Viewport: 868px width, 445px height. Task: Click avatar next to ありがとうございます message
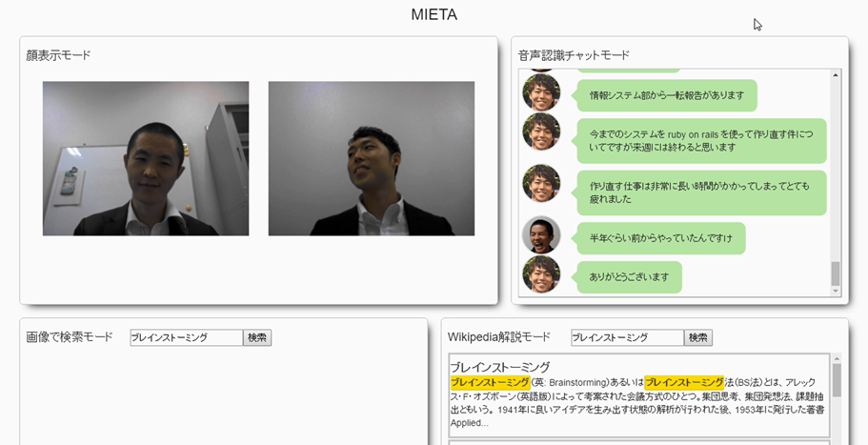(541, 275)
